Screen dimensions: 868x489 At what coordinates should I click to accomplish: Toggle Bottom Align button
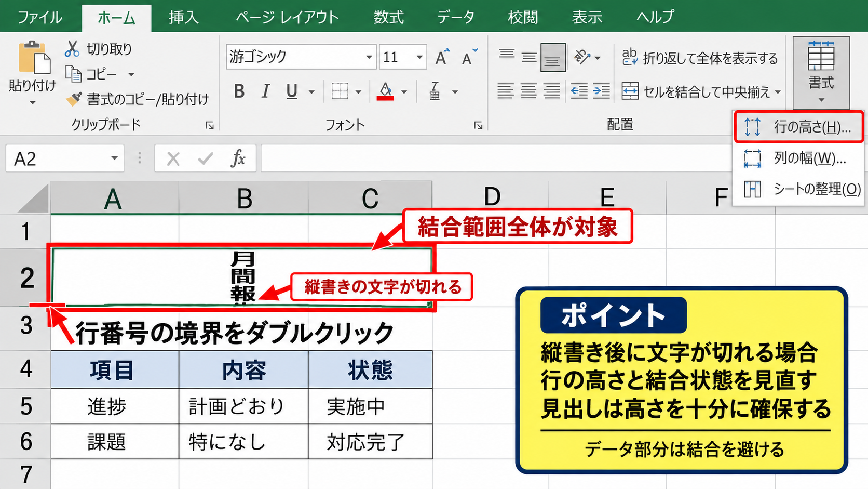point(553,57)
